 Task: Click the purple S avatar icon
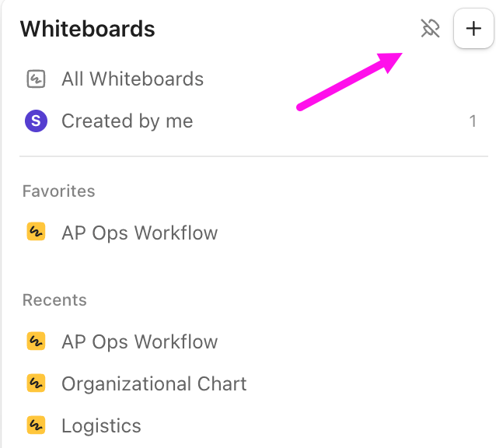point(36,121)
